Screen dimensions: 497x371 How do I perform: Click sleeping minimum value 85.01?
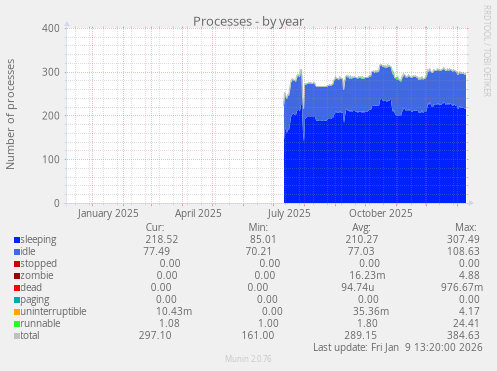tap(263, 239)
